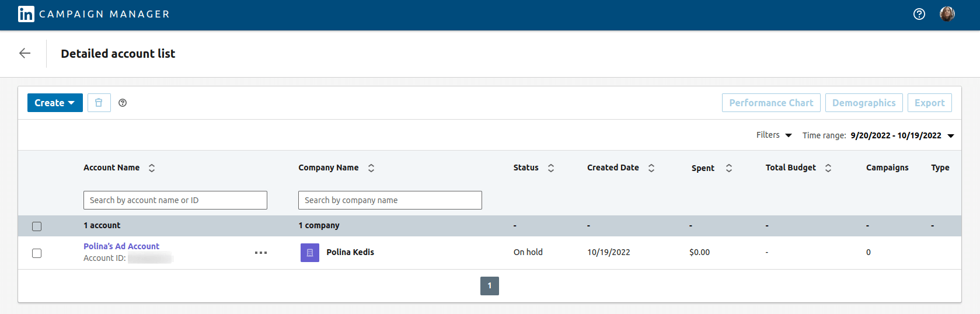Click the purple Polina Kedis company icon

(x=309, y=253)
